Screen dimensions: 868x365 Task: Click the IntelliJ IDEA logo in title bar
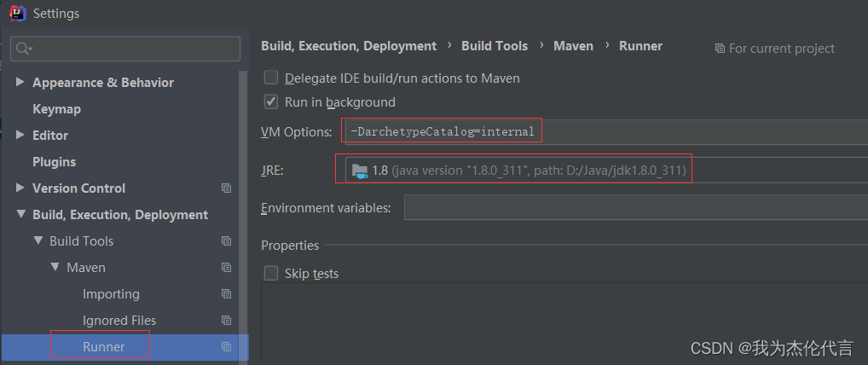[x=18, y=13]
